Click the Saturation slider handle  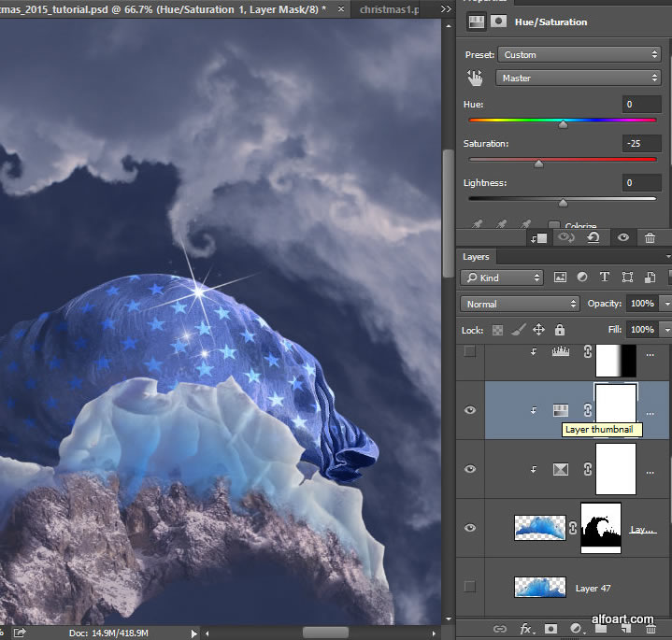pyautogui.click(x=538, y=164)
